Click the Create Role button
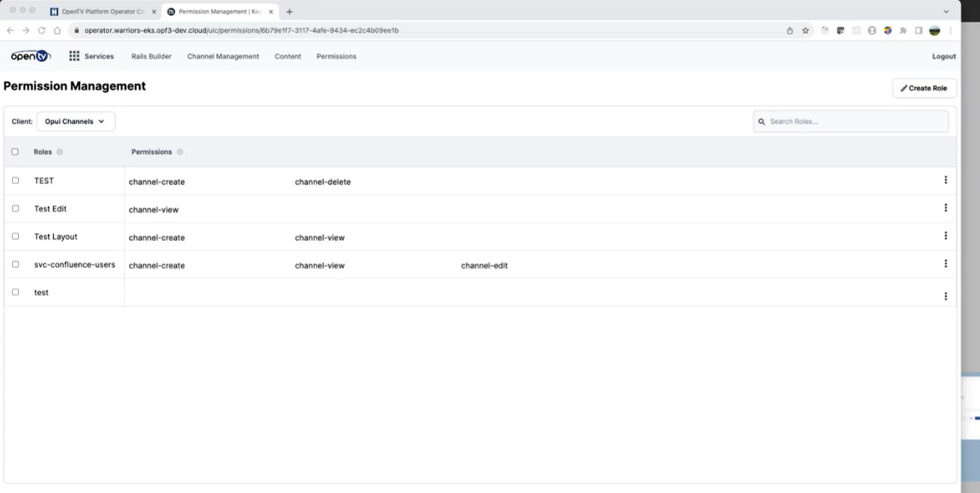Screen dimensions: 980x493 tap(924, 88)
